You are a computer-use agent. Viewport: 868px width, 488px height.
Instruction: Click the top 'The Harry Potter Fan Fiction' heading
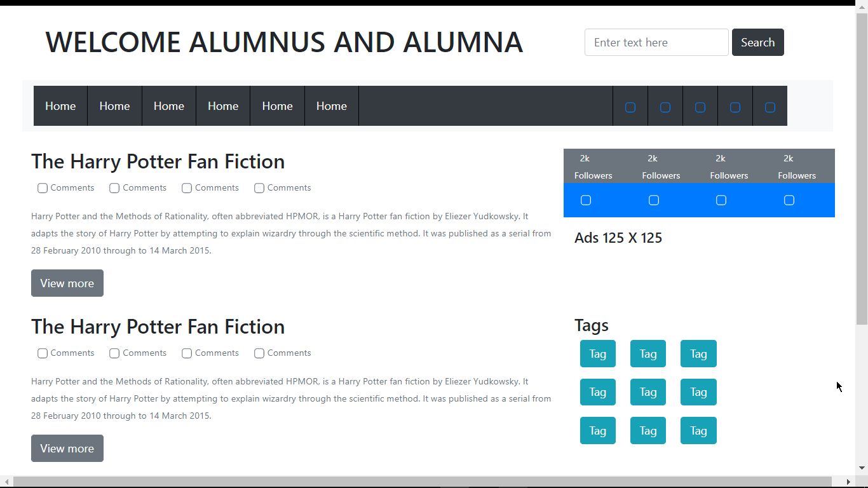158,161
